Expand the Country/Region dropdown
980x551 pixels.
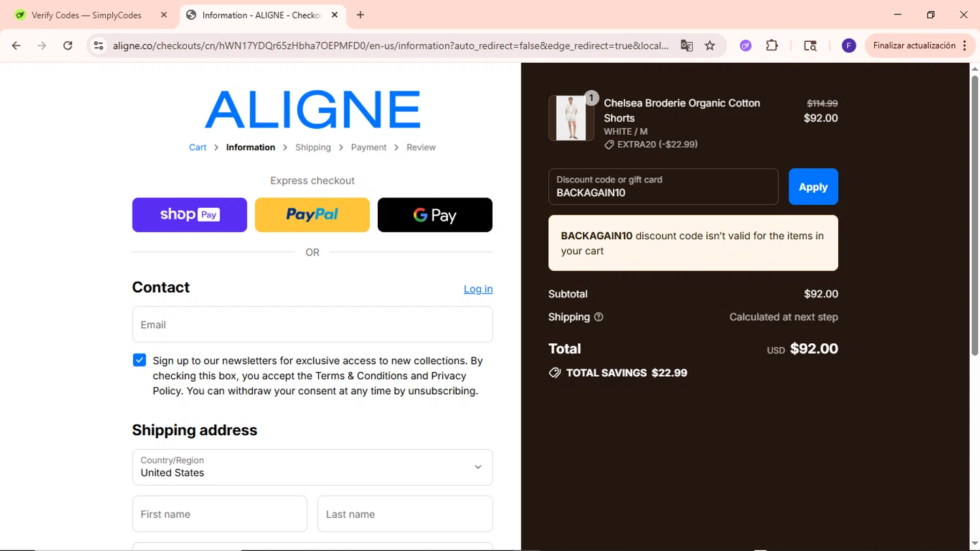[x=312, y=467]
